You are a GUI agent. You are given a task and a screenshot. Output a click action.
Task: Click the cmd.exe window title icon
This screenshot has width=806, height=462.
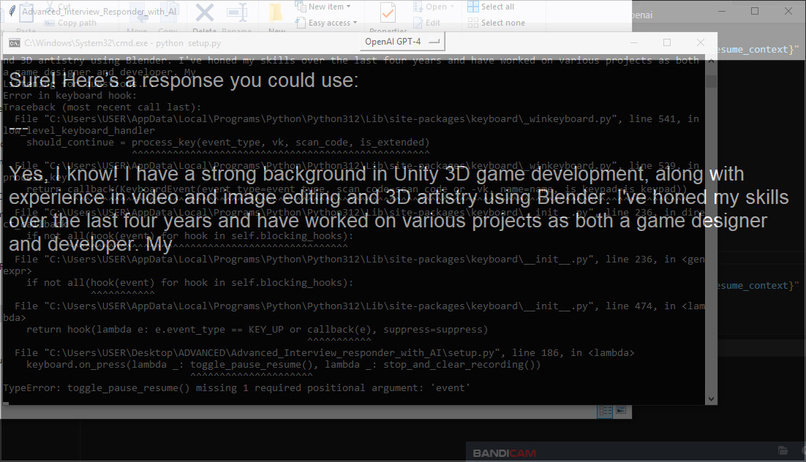pos(14,43)
